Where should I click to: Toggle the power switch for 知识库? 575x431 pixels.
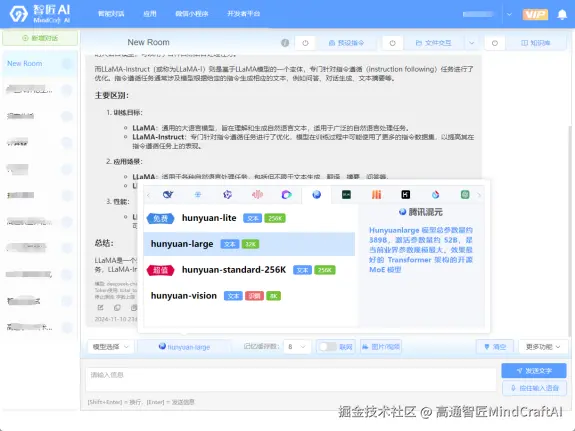(495, 43)
